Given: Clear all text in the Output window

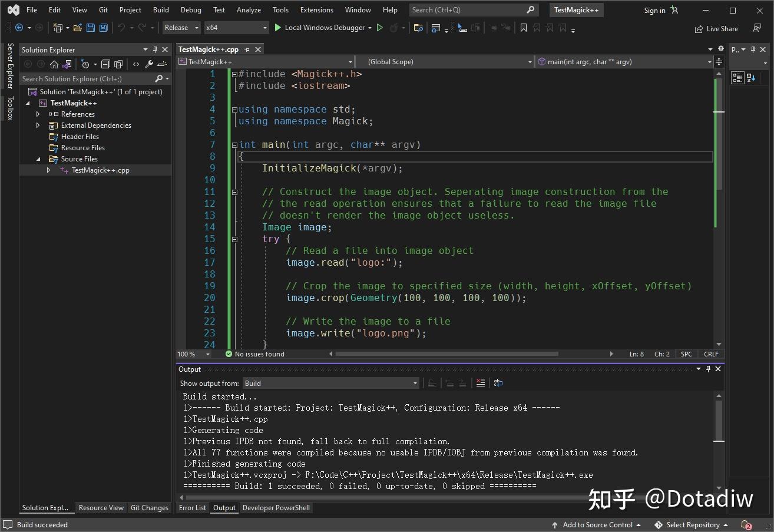Looking at the screenshot, I should coord(481,383).
